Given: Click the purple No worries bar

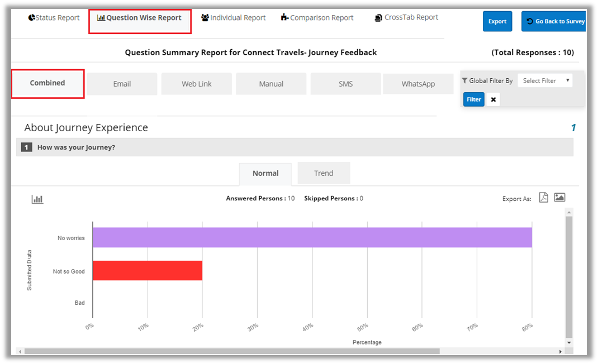Looking at the screenshot, I should coord(312,237).
